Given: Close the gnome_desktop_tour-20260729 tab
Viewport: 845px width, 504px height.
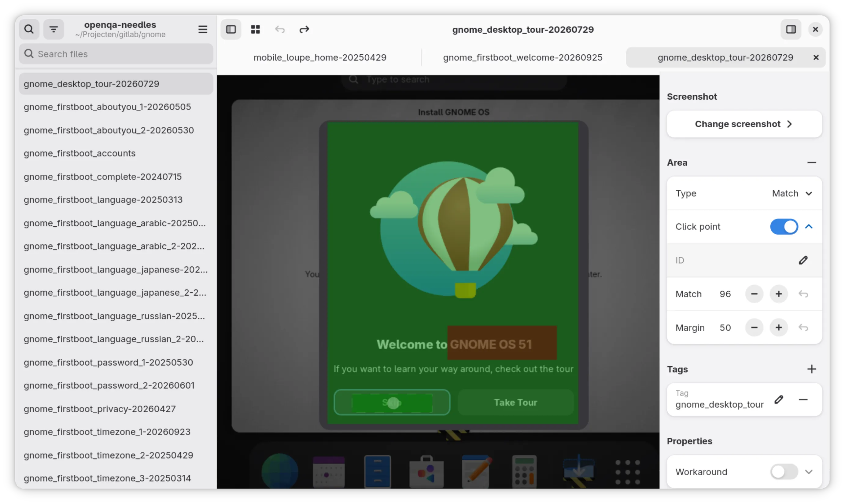Looking at the screenshot, I should tap(815, 57).
